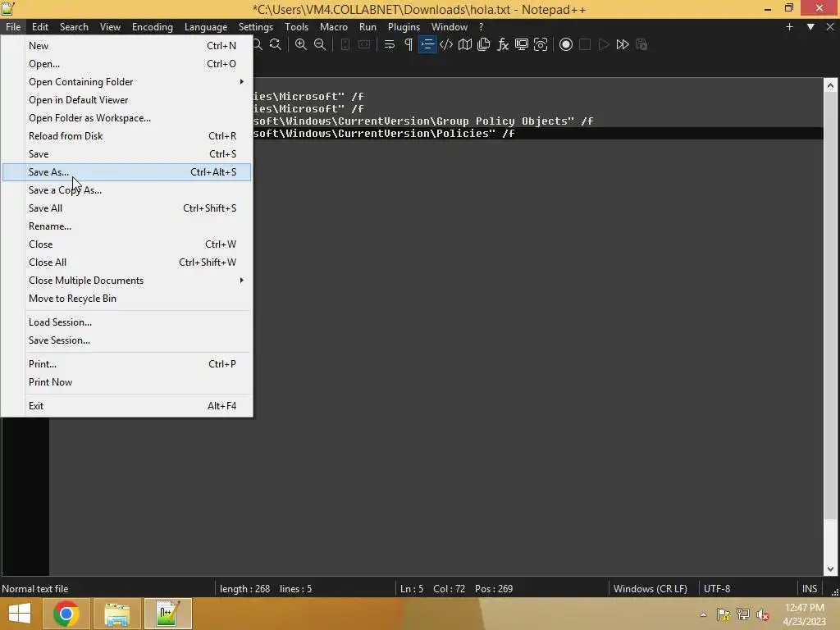
Task: Select Save a Copy As...
Action: coord(127,190)
